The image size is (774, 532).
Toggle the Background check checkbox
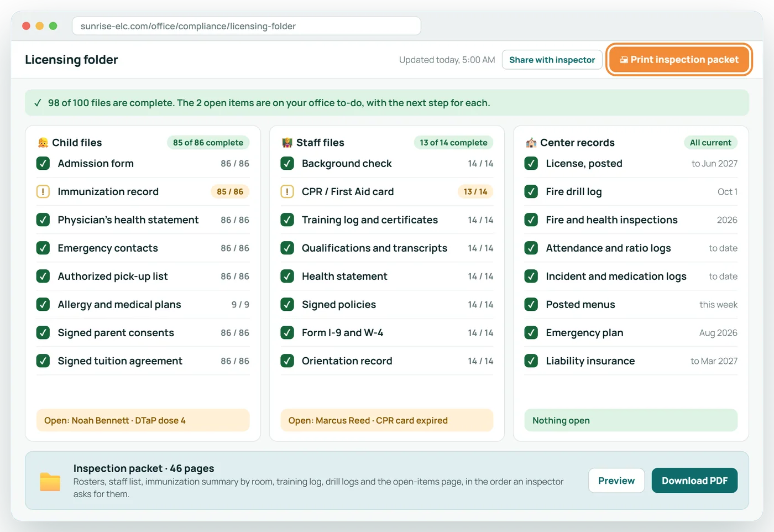coord(287,164)
